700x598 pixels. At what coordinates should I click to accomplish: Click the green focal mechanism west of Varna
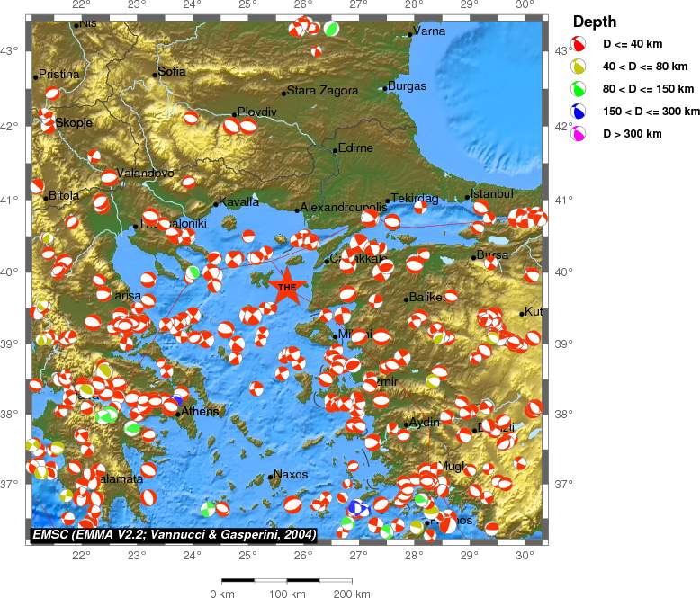click(332, 29)
